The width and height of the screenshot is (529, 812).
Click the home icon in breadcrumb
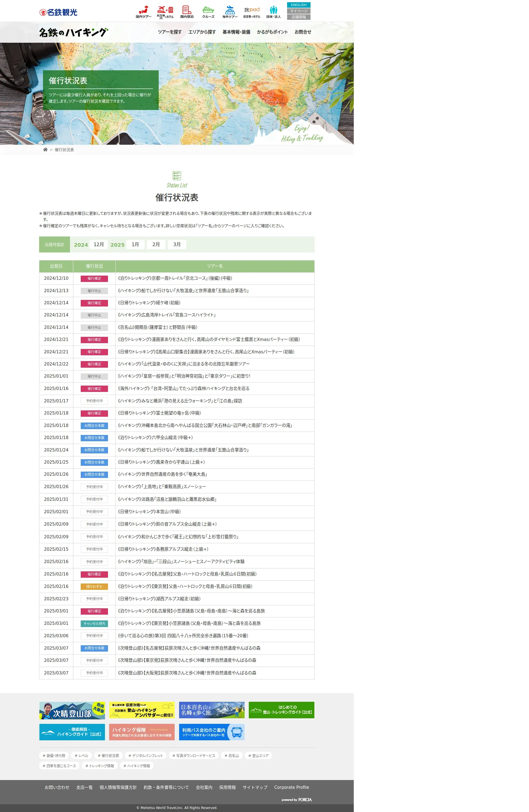click(45, 149)
